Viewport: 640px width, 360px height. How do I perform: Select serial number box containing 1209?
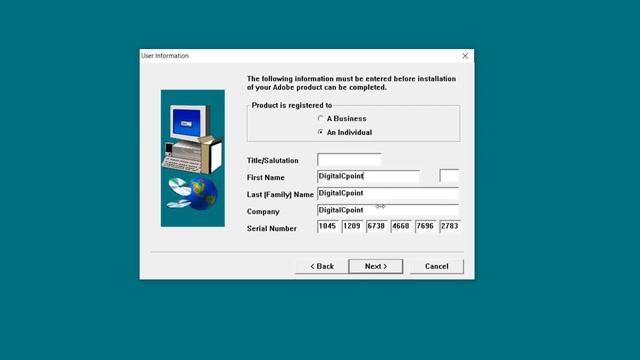coord(352,227)
